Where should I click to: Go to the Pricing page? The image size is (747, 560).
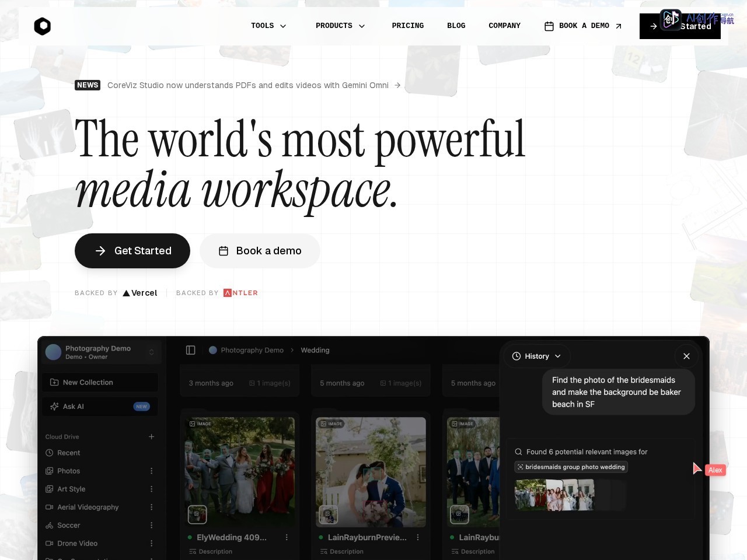[x=408, y=26]
